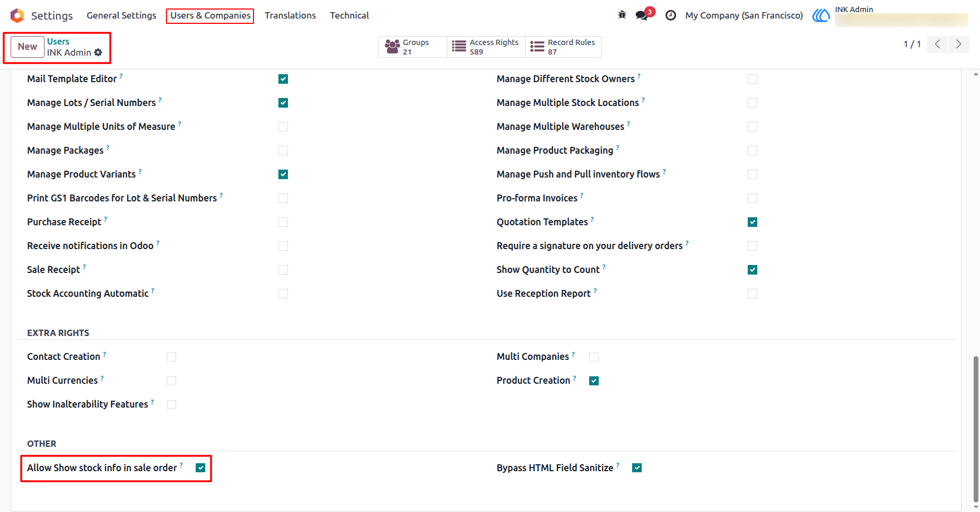
Task: Uncheck Manage Lots / Serial Numbers checkbox
Action: [x=283, y=103]
